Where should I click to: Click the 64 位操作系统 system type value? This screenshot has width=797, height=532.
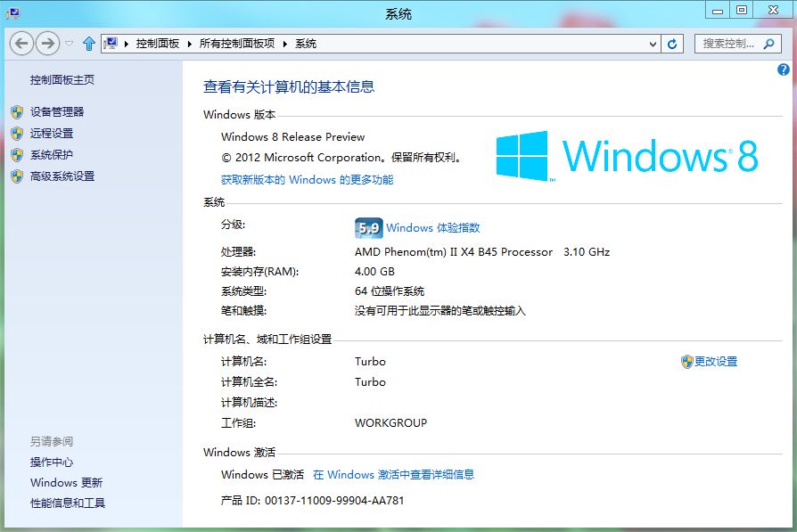tap(390, 291)
